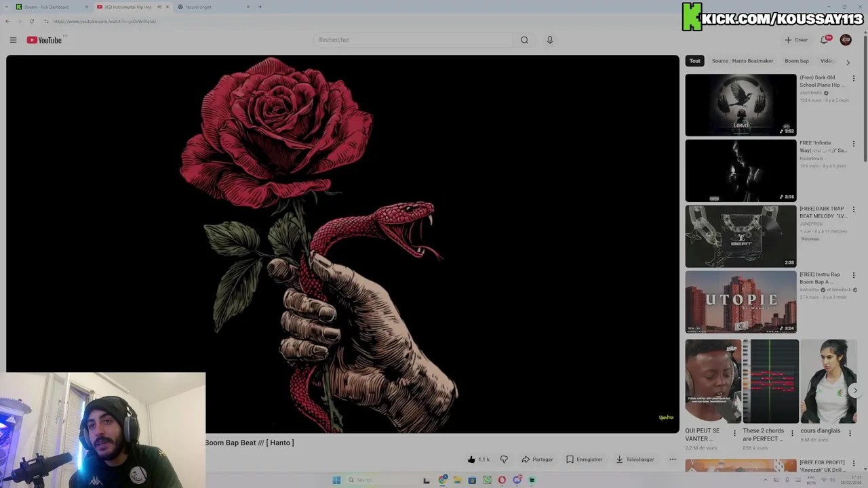Click the Créer button
Image resolution: width=868 pixels, height=488 pixels.
tap(796, 40)
